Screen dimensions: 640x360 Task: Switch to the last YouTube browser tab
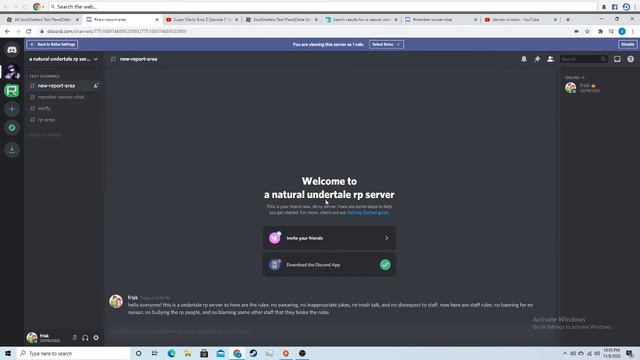(x=520, y=20)
